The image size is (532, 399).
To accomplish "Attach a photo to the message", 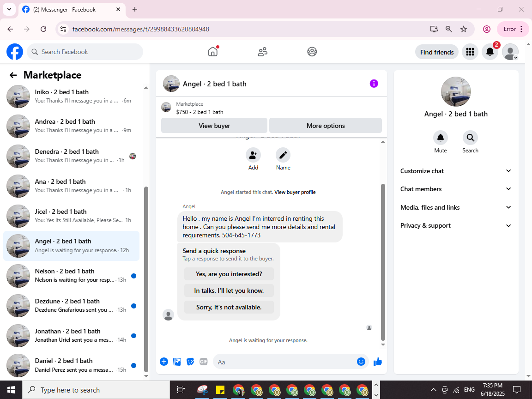I will 177,362.
